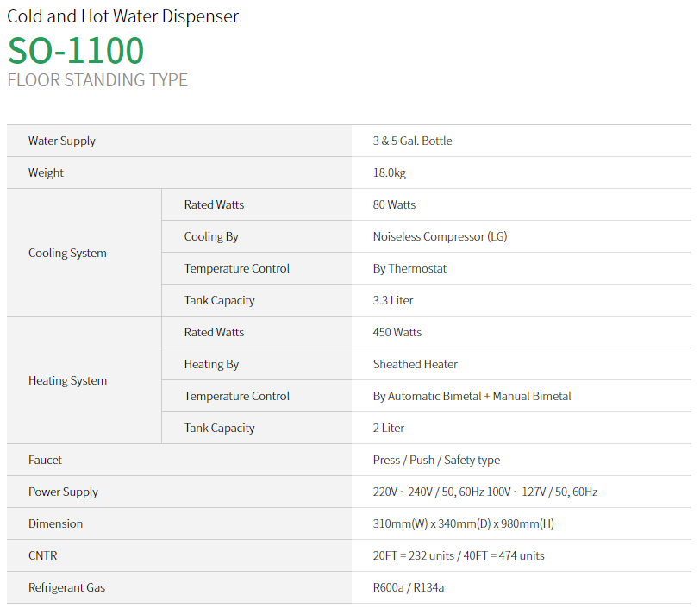Select the '3.3 Liter' tank capacity

393,301
